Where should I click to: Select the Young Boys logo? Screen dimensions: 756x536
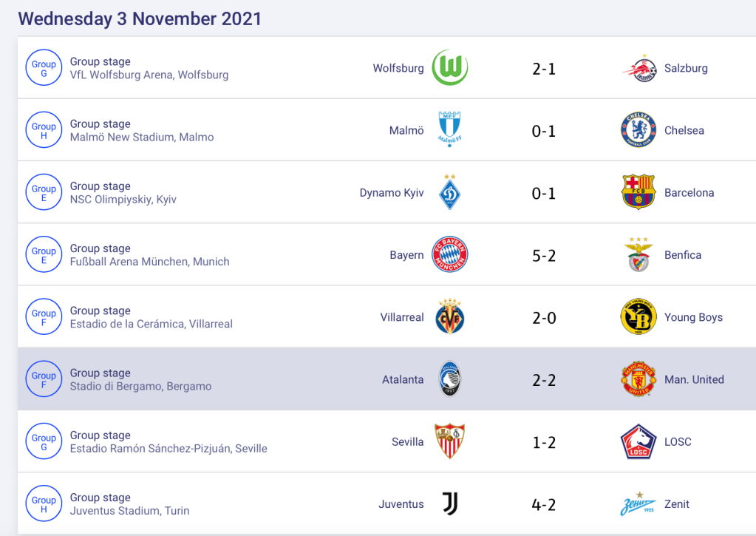pyautogui.click(x=638, y=317)
